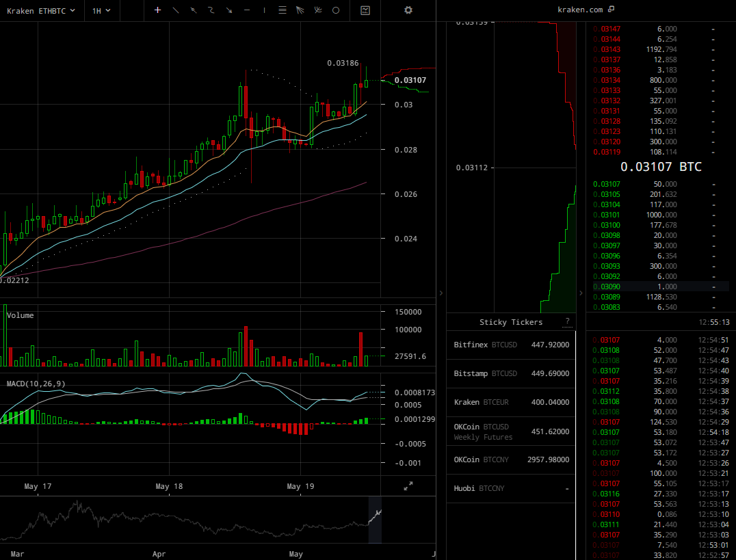Select the circle drawing tool
736x560 pixels.
(x=336, y=10)
